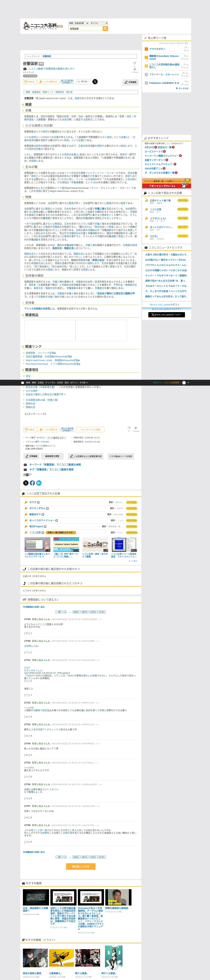
Task: Open the 単語・生放送記事 category dropdown
Action: point(79,23)
